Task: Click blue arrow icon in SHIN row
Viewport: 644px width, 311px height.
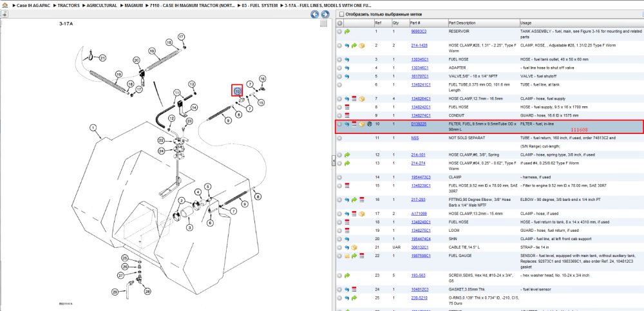Action: pyautogui.click(x=347, y=239)
